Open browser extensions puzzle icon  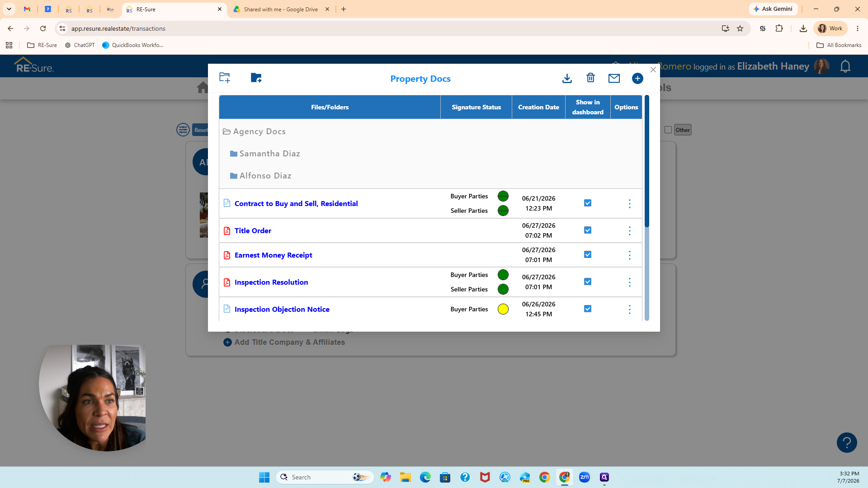click(779, 28)
